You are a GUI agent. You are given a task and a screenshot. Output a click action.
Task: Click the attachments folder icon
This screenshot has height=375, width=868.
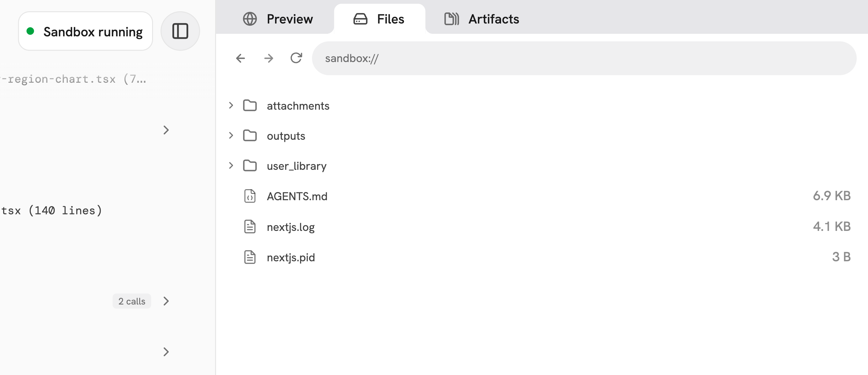(250, 105)
